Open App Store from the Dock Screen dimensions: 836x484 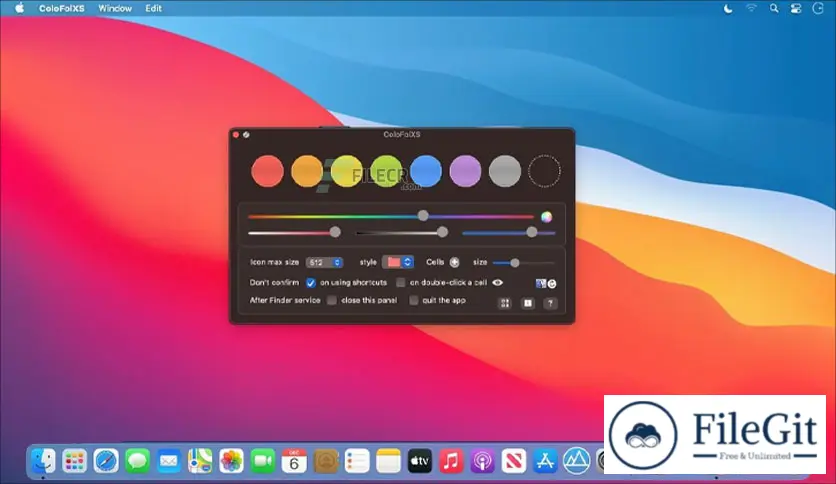[x=545, y=461]
